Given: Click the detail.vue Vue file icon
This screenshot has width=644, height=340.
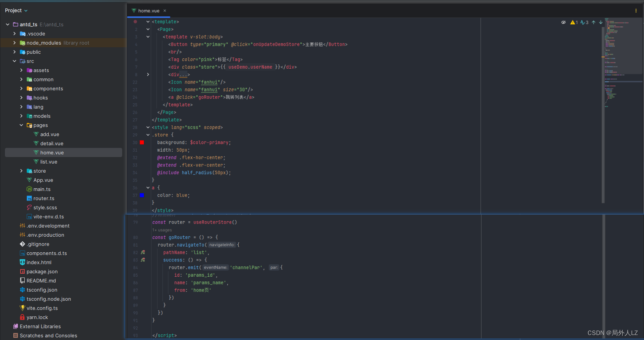Looking at the screenshot, I should (x=36, y=143).
